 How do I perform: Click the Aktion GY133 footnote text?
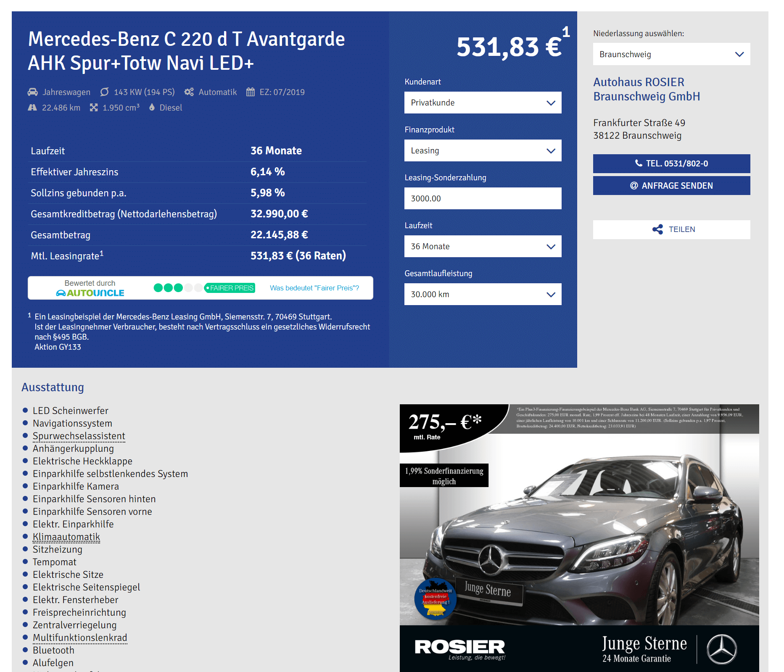pyautogui.click(x=58, y=347)
